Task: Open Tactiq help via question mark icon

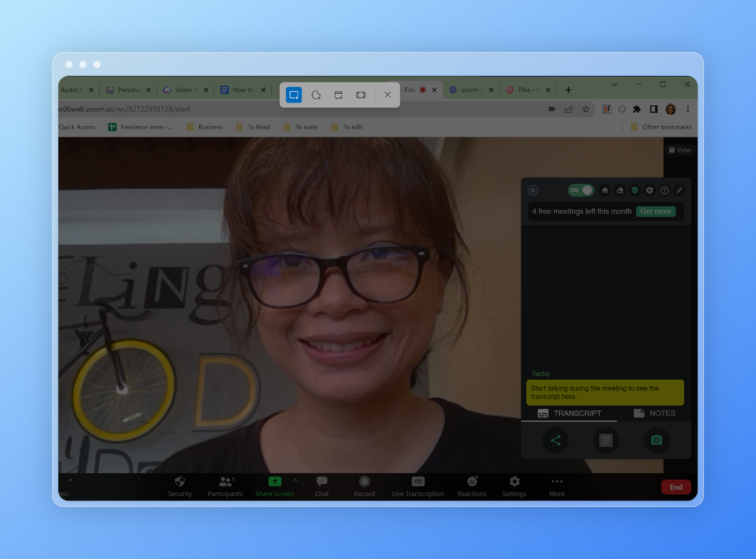Action: tap(664, 191)
